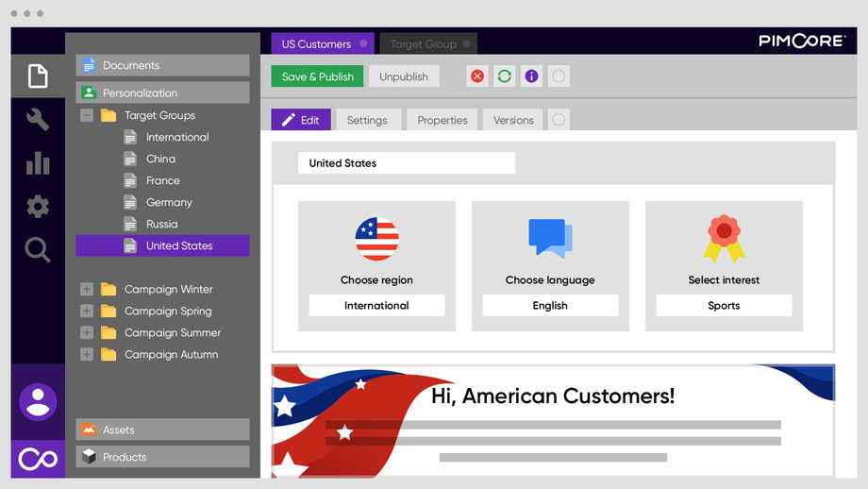
Task: Expand the Campaign Winter folder
Action: coord(87,289)
